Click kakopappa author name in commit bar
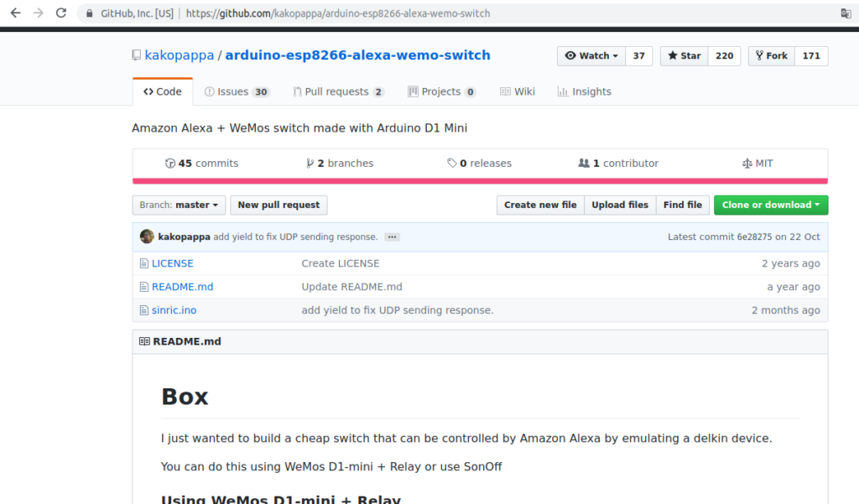 pos(184,237)
